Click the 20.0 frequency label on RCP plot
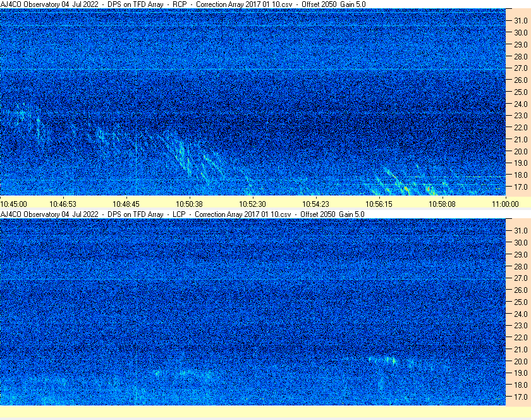Screen dimensions: 531x420 coord(521,151)
